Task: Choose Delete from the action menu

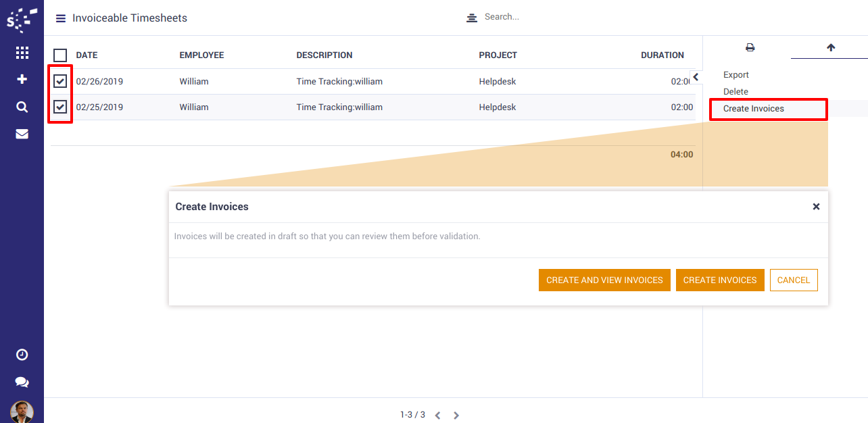Action: [x=736, y=92]
